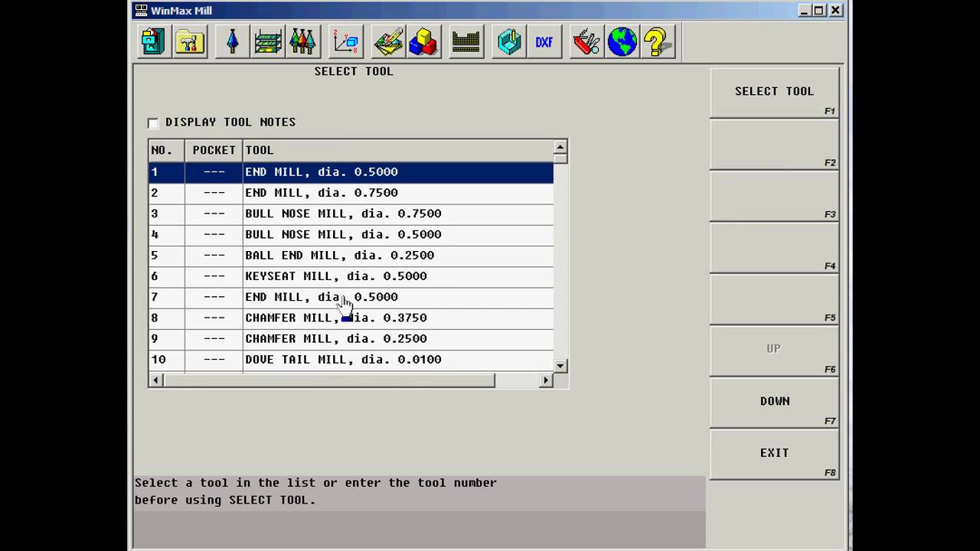
Task: Select tool 3 BULL NOSE MILL dia. 0.7500
Action: (x=351, y=214)
